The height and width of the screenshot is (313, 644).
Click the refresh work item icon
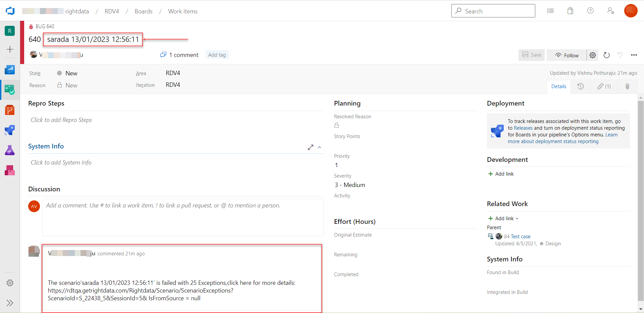click(606, 55)
